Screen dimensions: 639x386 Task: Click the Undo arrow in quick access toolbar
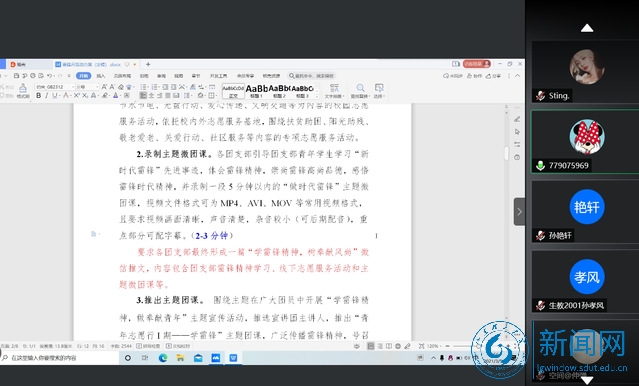(49, 76)
